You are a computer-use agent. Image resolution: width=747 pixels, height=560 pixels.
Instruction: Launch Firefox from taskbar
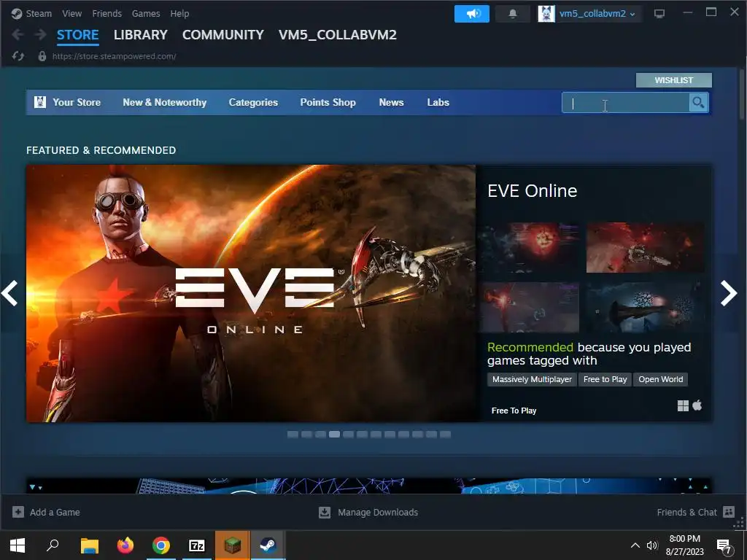125,545
